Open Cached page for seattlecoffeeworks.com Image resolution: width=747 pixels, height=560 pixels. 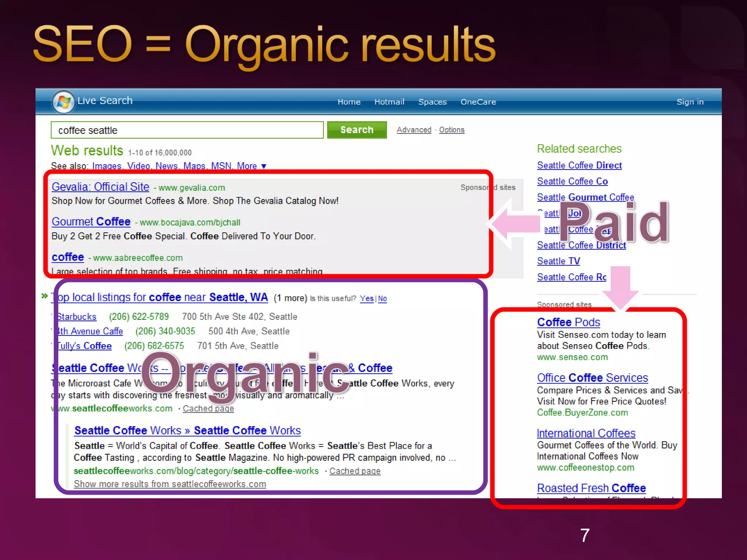point(208,408)
